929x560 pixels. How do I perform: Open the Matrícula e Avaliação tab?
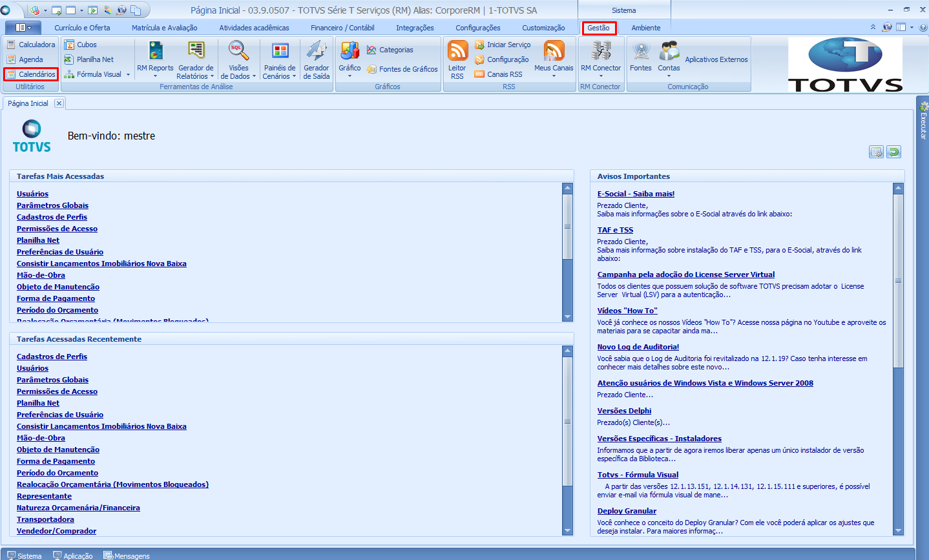click(x=165, y=28)
